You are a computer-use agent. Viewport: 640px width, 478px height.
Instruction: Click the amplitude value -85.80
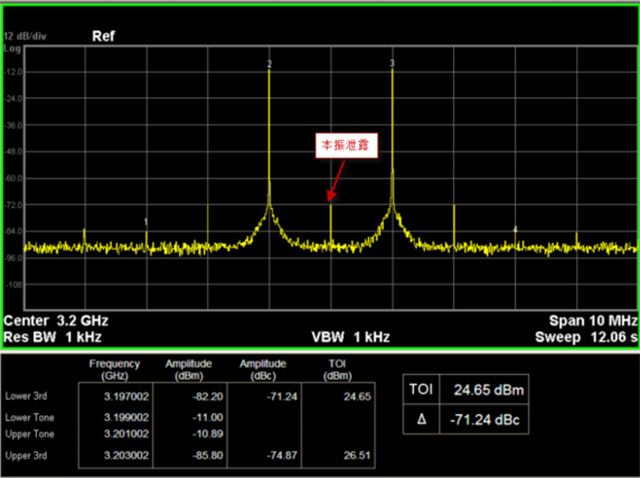(208, 455)
